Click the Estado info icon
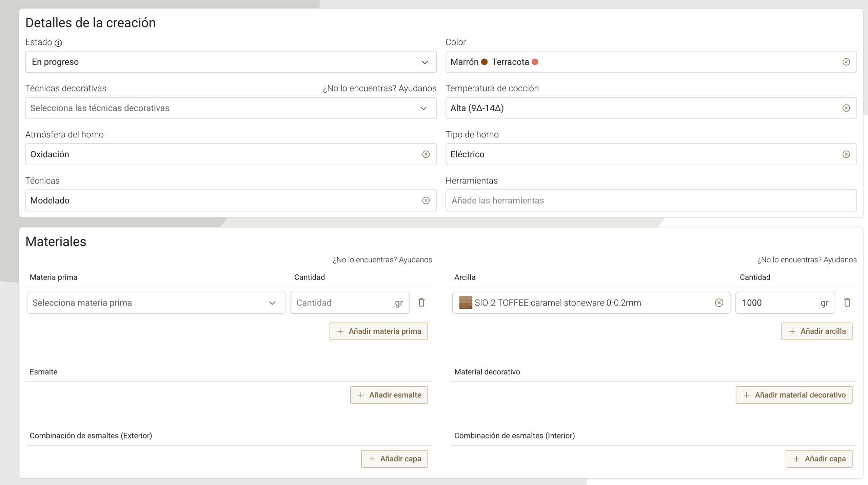868x485 pixels. [58, 43]
